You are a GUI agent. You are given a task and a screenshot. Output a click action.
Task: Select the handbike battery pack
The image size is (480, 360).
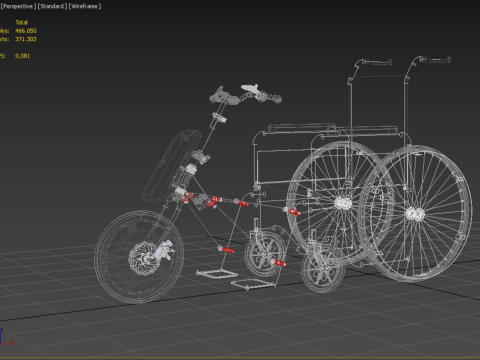pyautogui.click(x=172, y=166)
